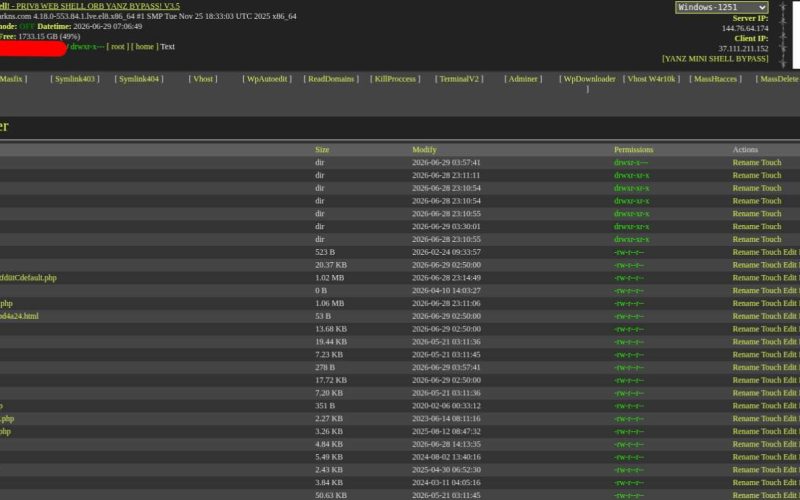The height and width of the screenshot is (500, 800).
Task: Open the KillProccess tool
Action: click(x=395, y=79)
